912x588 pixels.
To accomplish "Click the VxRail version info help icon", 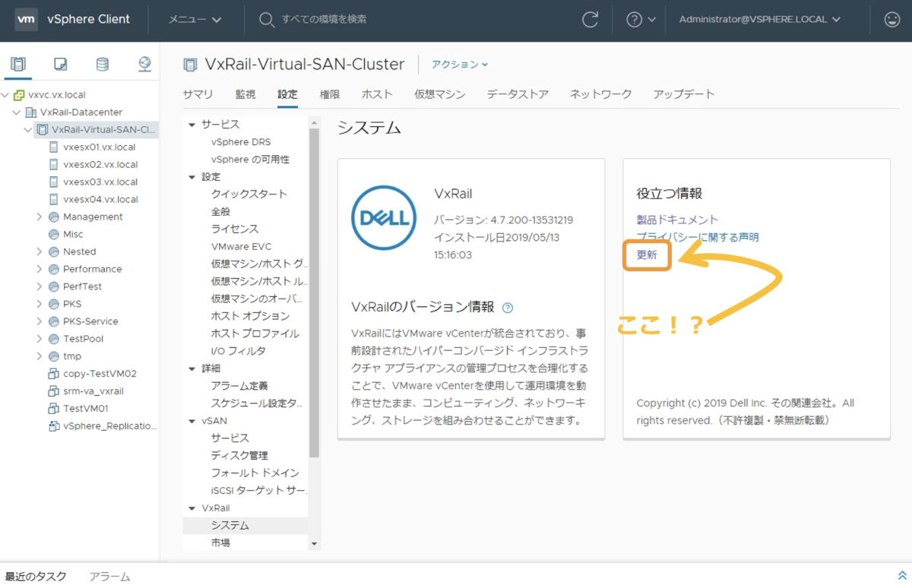I will click(x=508, y=308).
